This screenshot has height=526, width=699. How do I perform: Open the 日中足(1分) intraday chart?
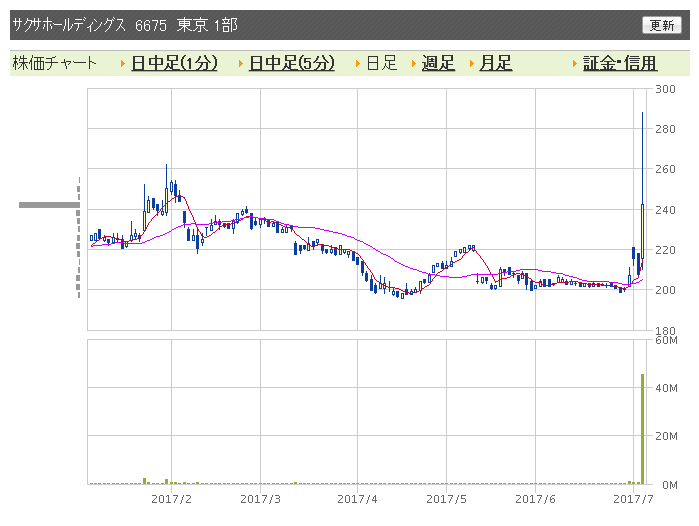[174, 63]
